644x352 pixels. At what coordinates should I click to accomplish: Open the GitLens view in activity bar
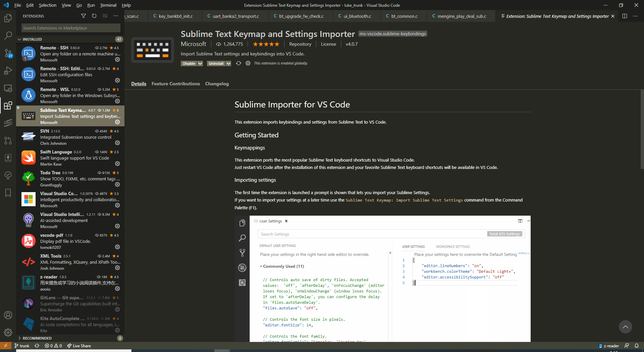click(x=8, y=123)
